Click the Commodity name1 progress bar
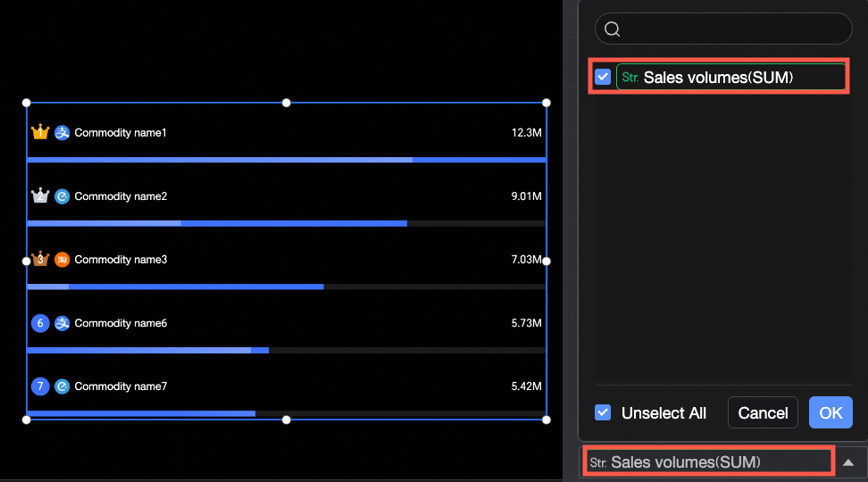 (x=286, y=160)
